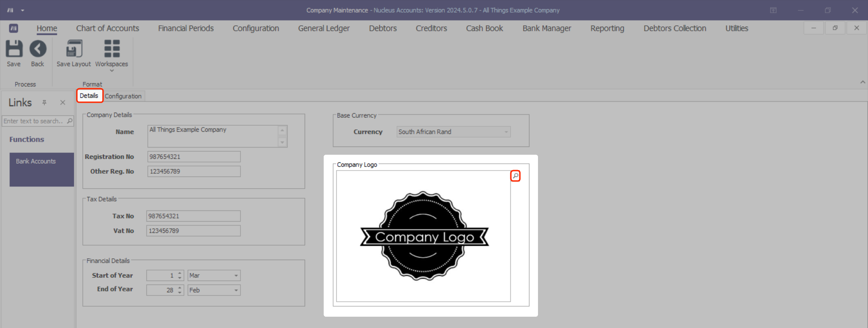
Task: Click the Save Layout icon
Action: point(74,49)
